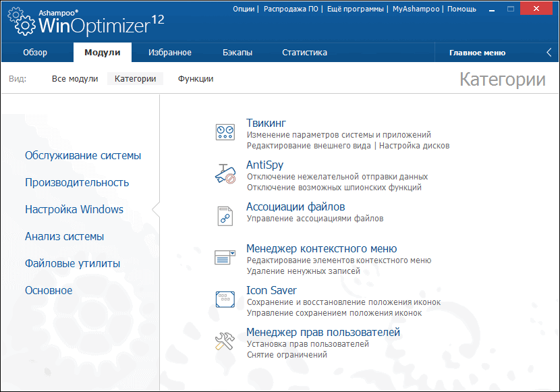The image size is (560, 392).
Task: Click the Ассоциации файлов document icon
Action: [225, 216]
